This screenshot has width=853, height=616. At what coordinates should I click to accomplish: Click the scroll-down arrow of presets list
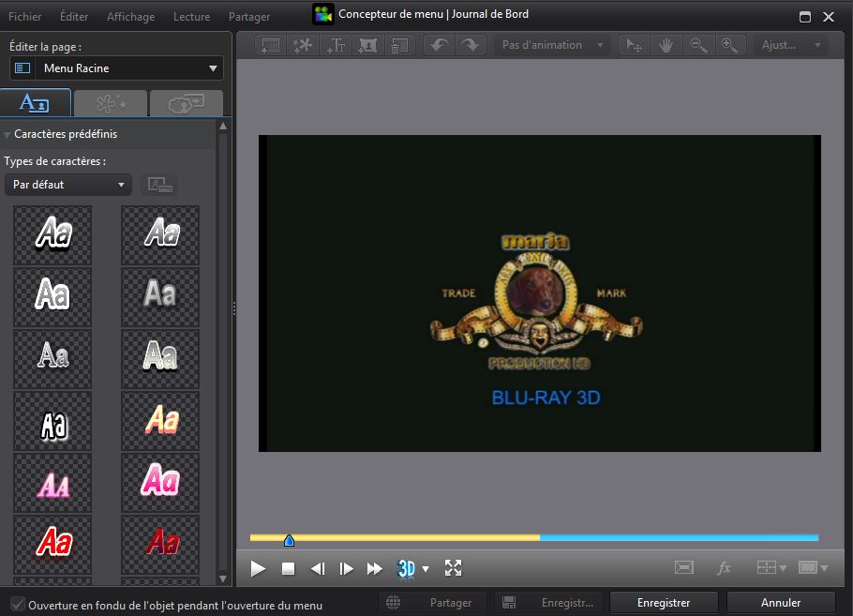223,578
